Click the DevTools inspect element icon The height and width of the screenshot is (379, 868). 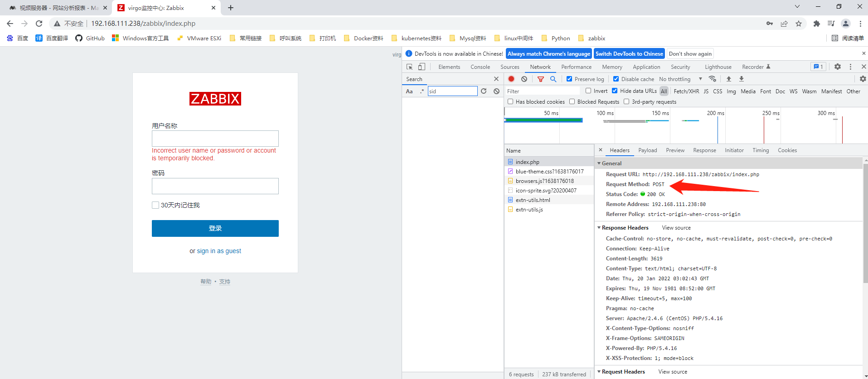pos(409,67)
